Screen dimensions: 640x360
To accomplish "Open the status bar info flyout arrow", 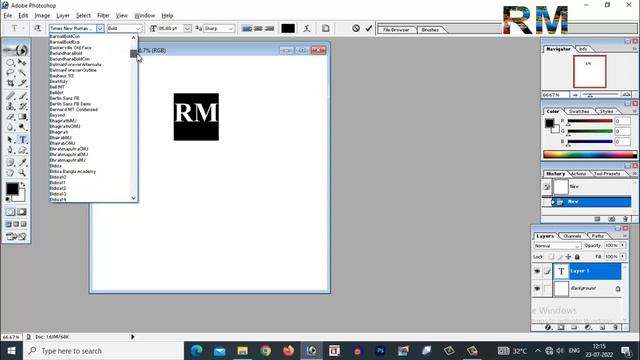I will coord(132,337).
